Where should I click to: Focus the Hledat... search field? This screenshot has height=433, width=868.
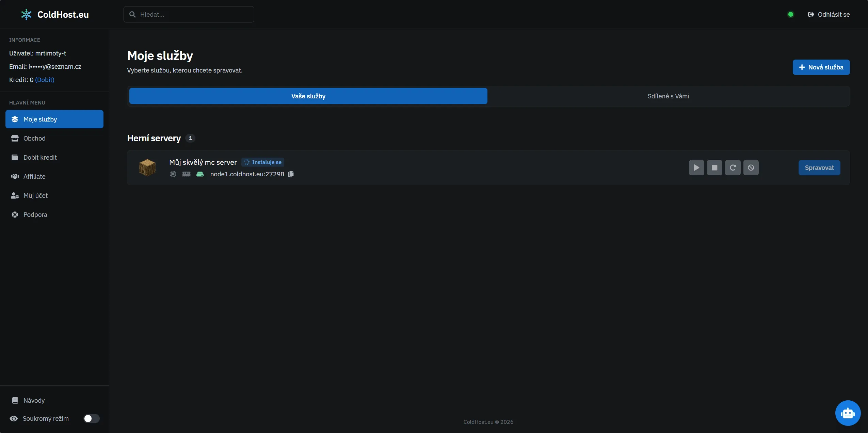(x=189, y=14)
